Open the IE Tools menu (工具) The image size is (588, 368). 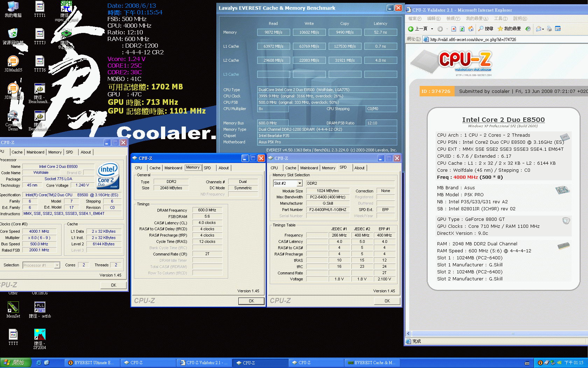[x=500, y=19]
